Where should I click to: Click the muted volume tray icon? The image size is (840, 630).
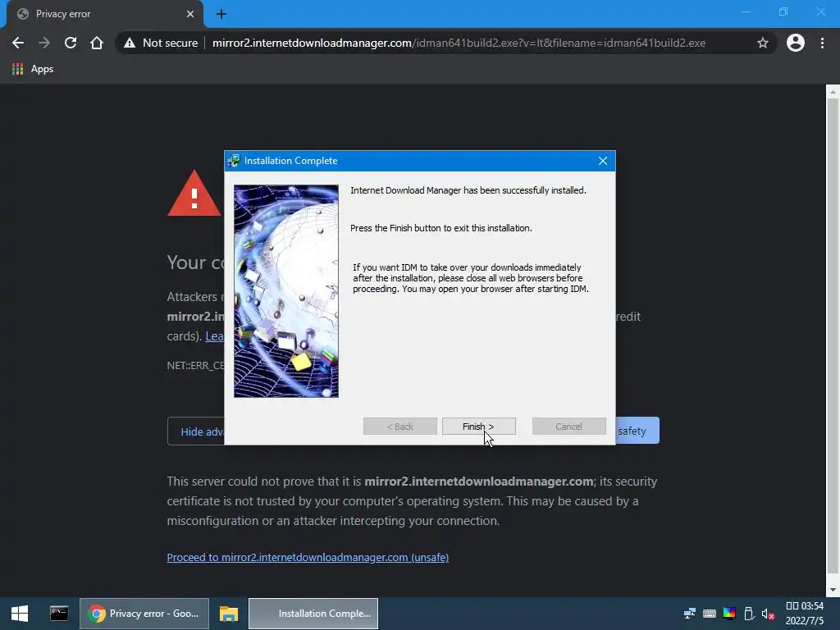pos(768,614)
